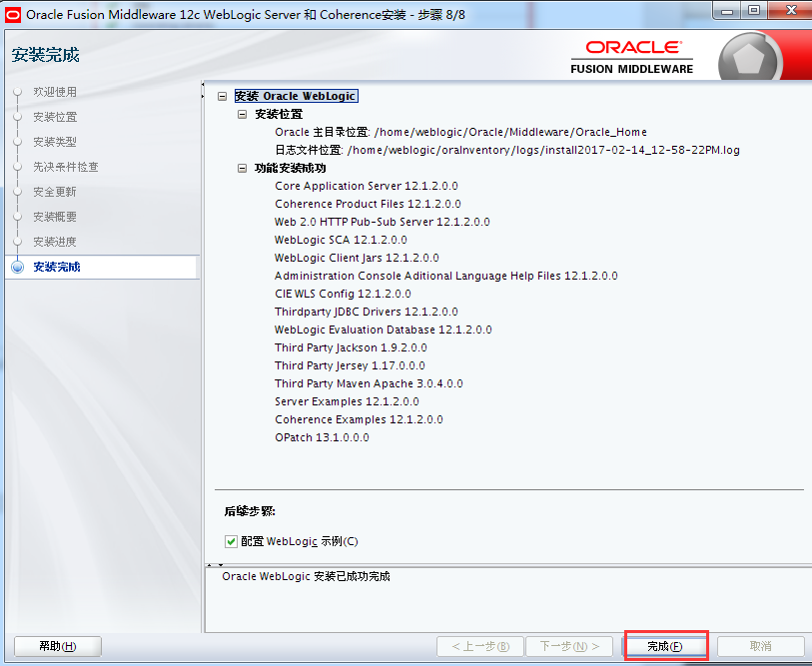Click WebLogic SCA 12.1.2.0.0 row
Image resolution: width=812 pixels, height=666 pixels.
(x=341, y=240)
